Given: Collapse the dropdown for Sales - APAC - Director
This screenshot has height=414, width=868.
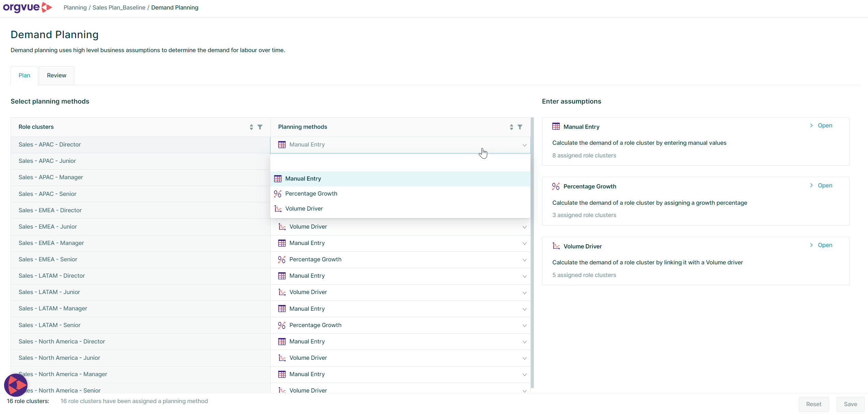Looking at the screenshot, I should tap(524, 145).
